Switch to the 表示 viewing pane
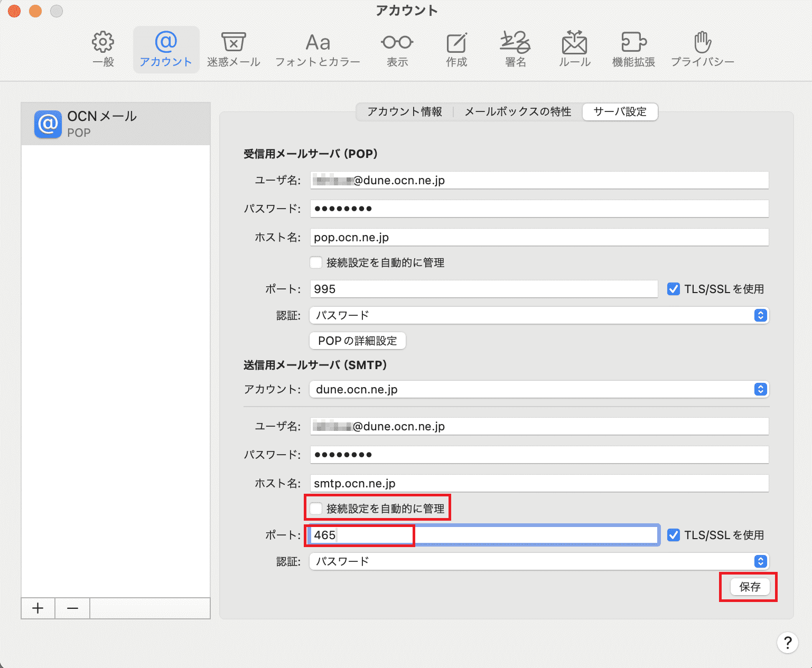Viewport: 812px width, 668px height. point(397,50)
